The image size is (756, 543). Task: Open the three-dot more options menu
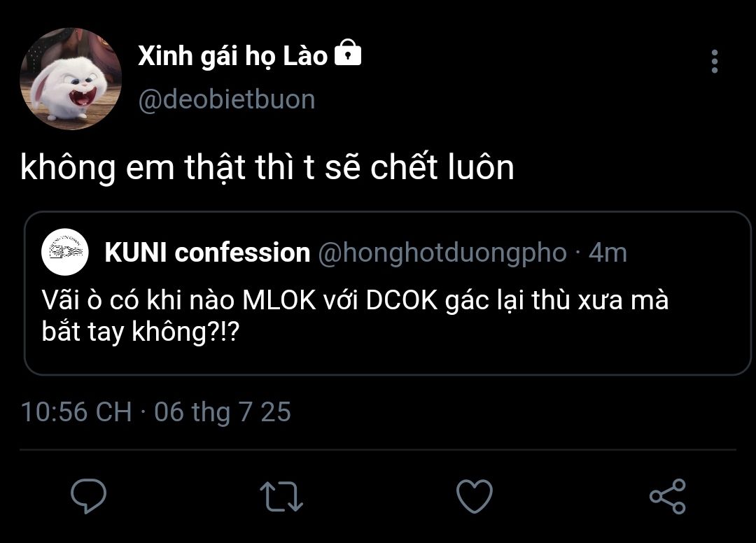pos(714,62)
